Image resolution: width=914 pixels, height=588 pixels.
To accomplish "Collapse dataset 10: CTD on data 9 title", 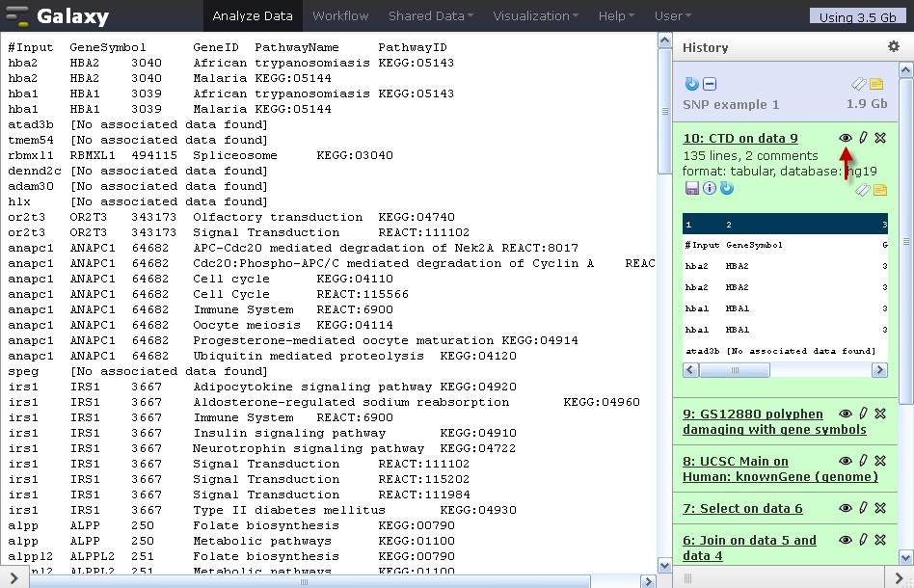I will [740, 138].
